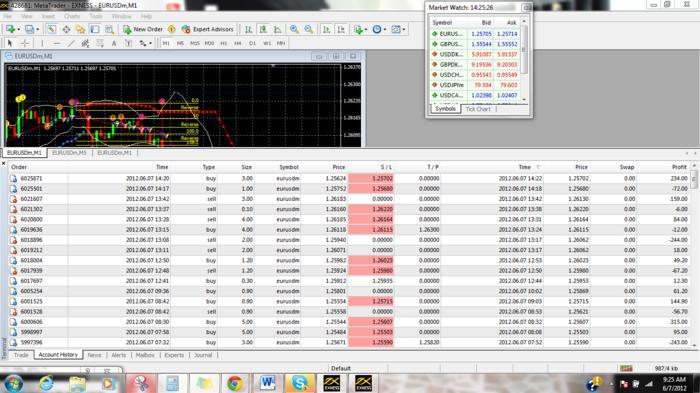Open the Tick Chart tab in Market Watch
The height and width of the screenshot is (393, 700).
pos(478,109)
